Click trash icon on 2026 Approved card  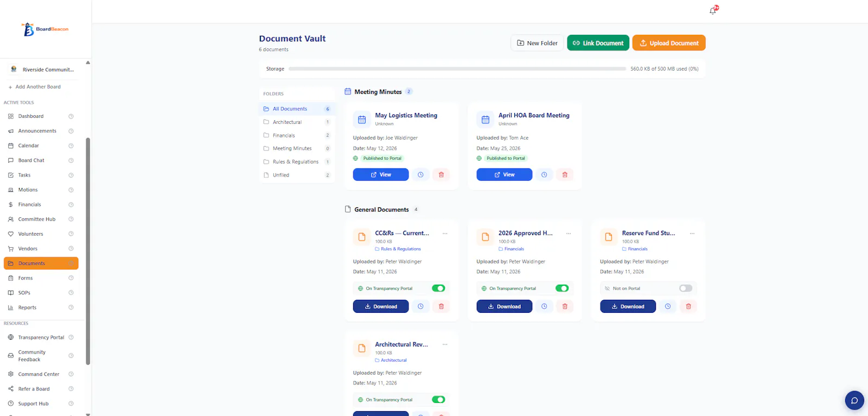pos(565,306)
